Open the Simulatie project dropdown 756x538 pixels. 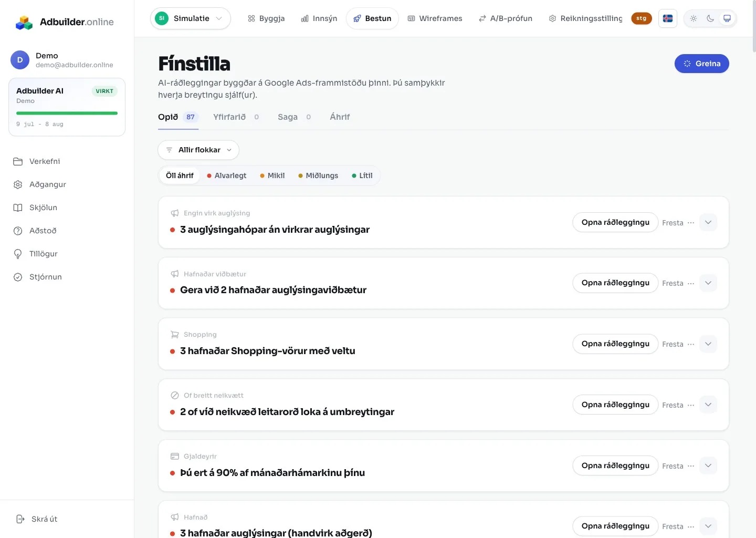coord(191,18)
